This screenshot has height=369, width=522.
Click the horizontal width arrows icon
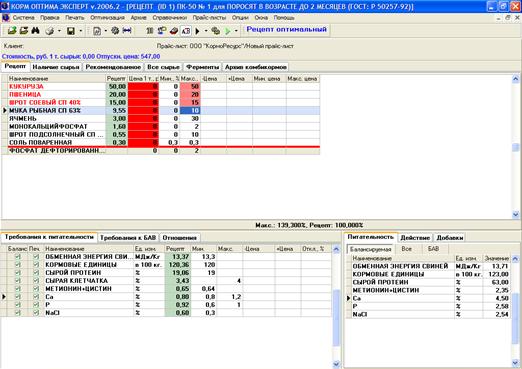(x=127, y=31)
